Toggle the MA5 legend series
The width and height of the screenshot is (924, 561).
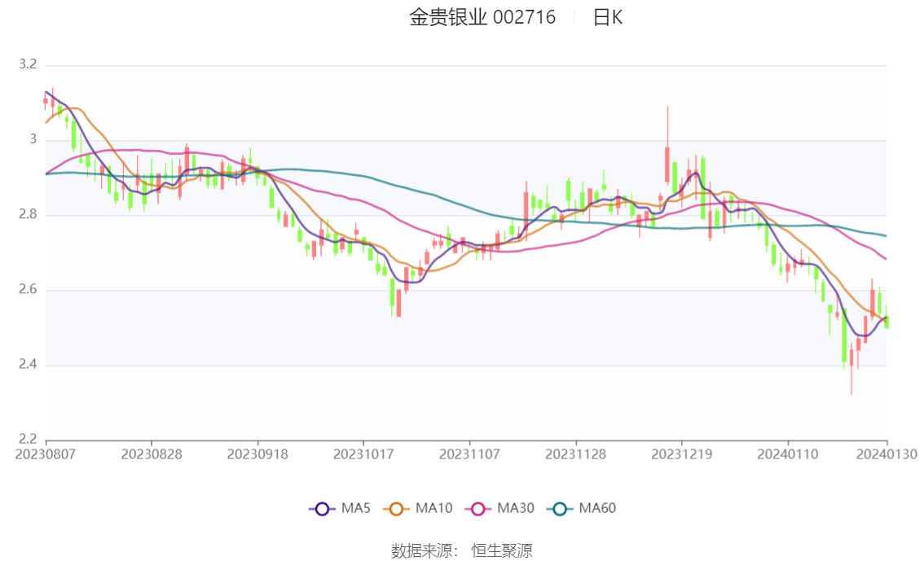click(x=340, y=509)
